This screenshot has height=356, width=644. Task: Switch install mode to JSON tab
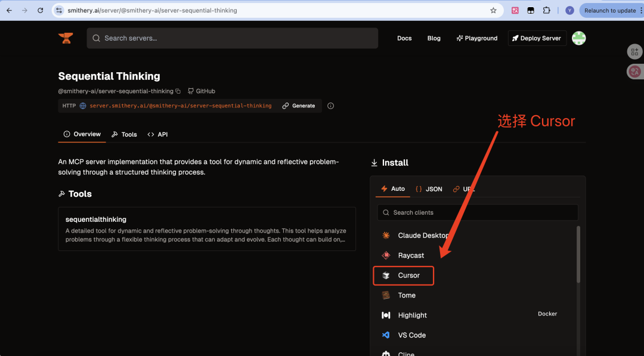point(429,189)
